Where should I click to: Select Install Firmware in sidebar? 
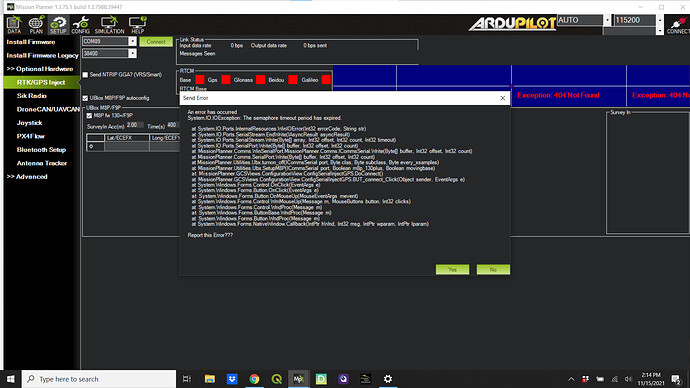point(31,42)
